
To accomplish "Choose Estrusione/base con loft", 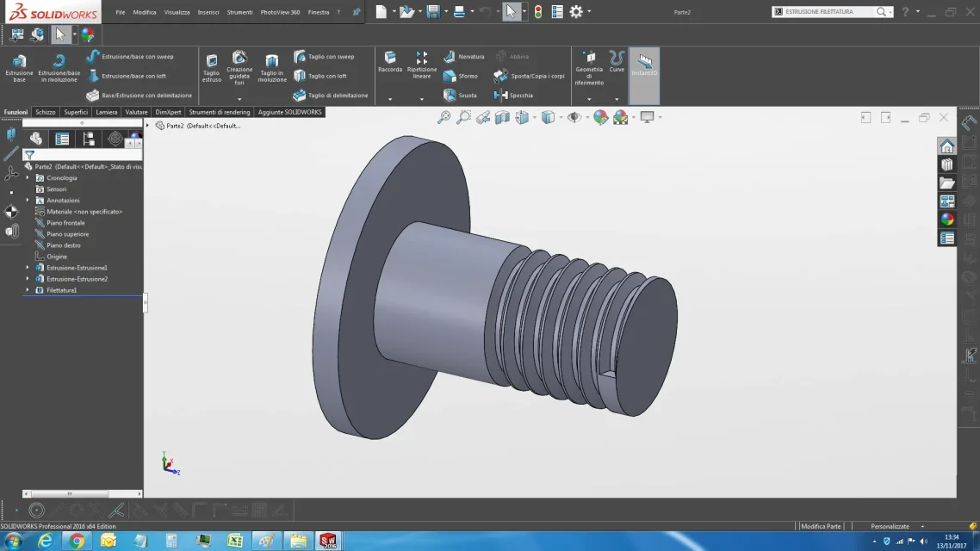I will coord(127,76).
